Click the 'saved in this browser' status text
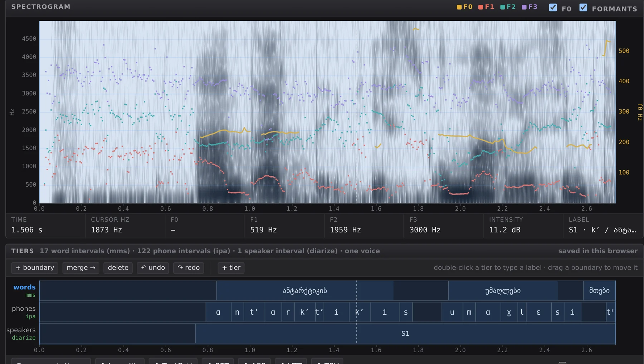The image size is (644, 364). pos(598,251)
